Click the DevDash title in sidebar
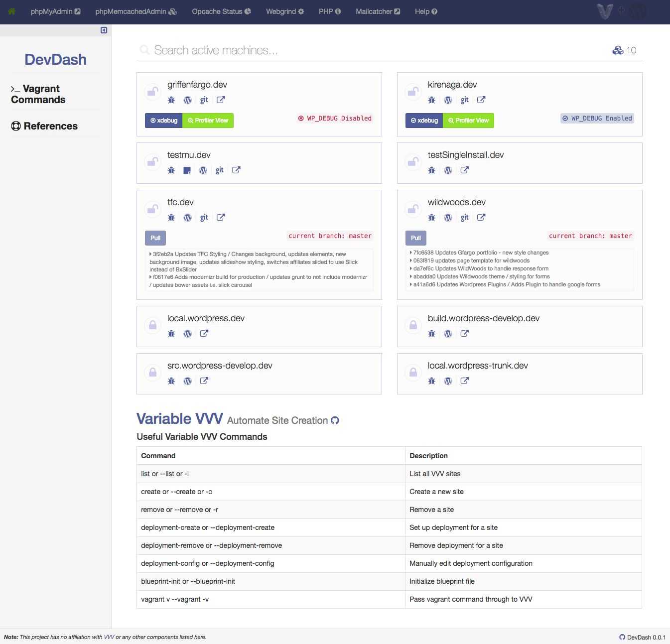This screenshot has width=670, height=644. 55,60
